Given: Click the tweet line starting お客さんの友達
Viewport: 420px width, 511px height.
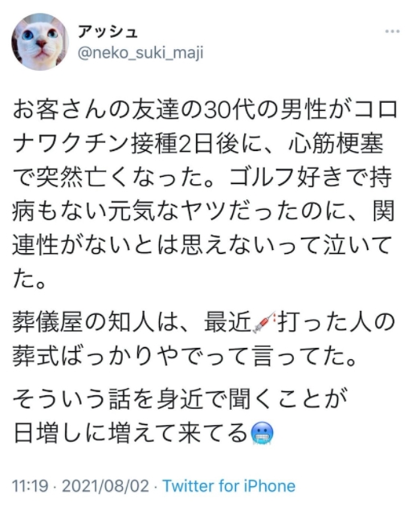Looking at the screenshot, I should 206,109.
